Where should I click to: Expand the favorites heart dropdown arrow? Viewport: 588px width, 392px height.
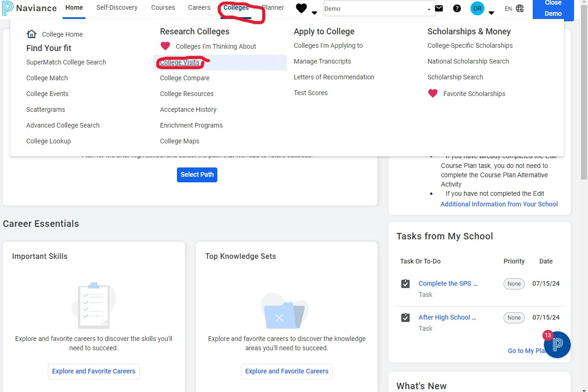tap(314, 13)
